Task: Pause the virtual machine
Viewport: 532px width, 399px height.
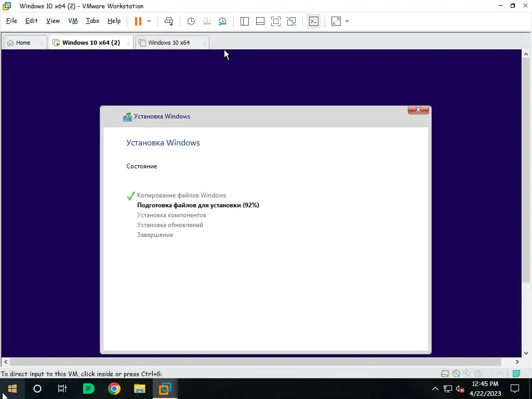Action: [138, 21]
